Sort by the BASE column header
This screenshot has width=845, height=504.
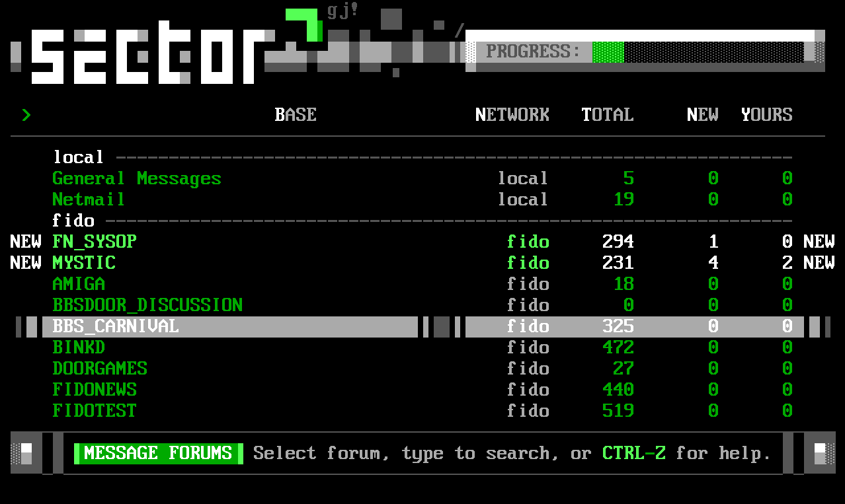pyautogui.click(x=296, y=115)
